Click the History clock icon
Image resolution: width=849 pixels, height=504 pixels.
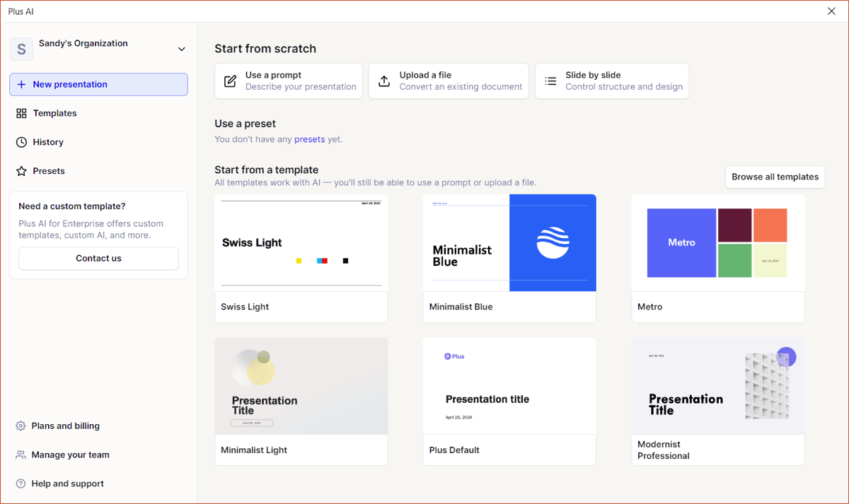(21, 142)
